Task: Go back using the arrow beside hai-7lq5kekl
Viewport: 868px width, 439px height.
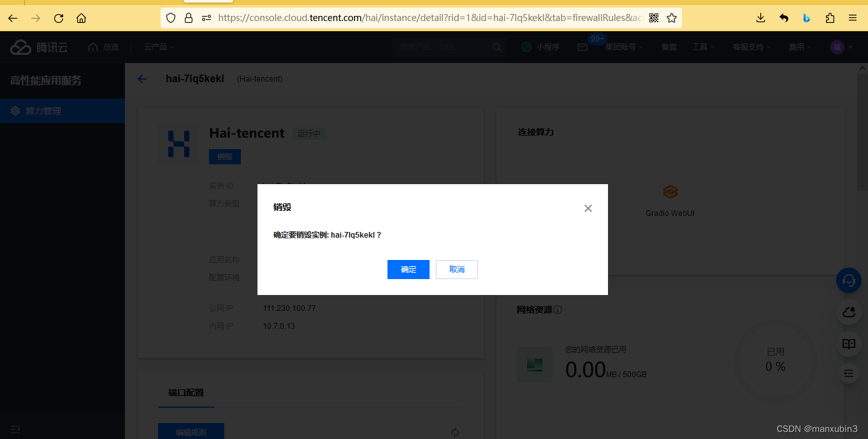Action: click(x=142, y=79)
